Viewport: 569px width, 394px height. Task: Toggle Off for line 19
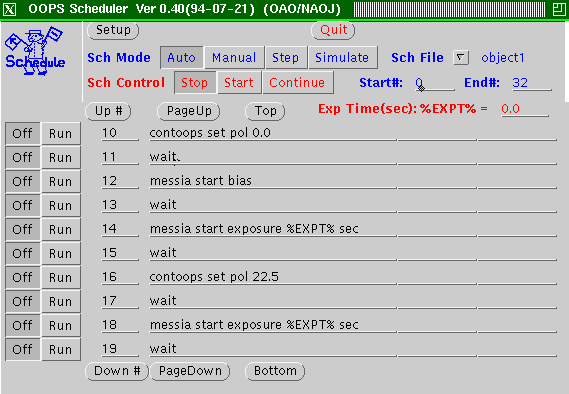pyautogui.click(x=22, y=349)
